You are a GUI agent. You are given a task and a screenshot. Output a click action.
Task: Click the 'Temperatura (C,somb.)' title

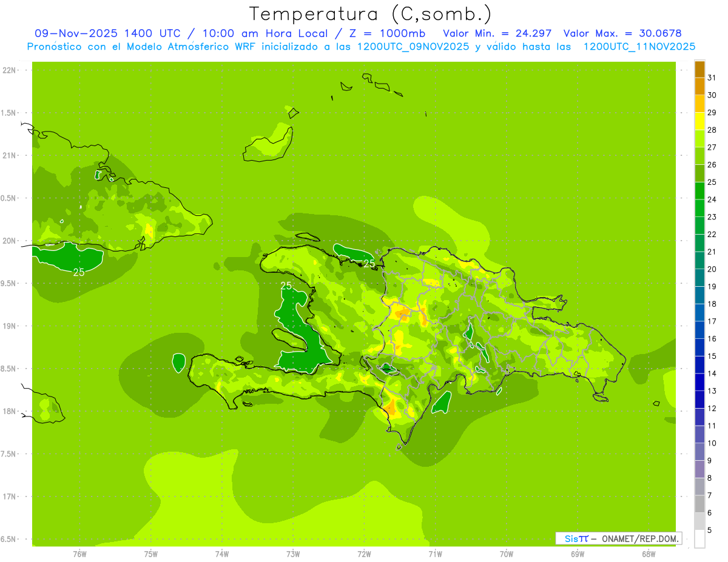point(370,14)
